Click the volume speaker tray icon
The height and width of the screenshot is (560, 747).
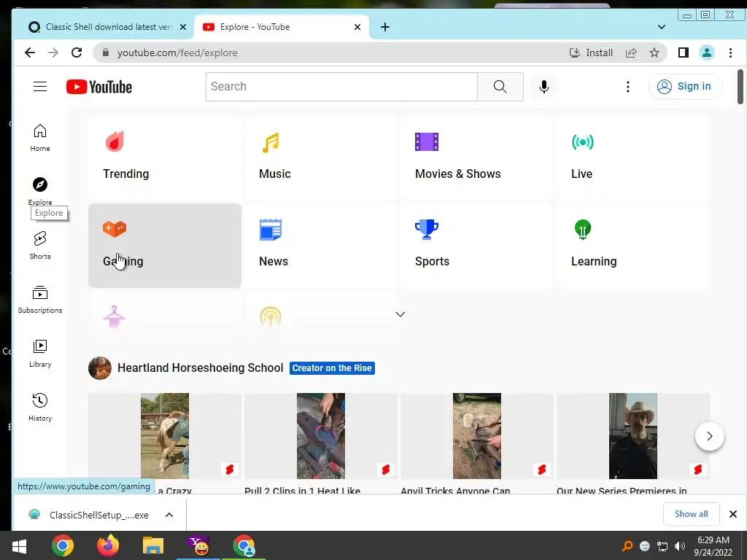(x=680, y=546)
